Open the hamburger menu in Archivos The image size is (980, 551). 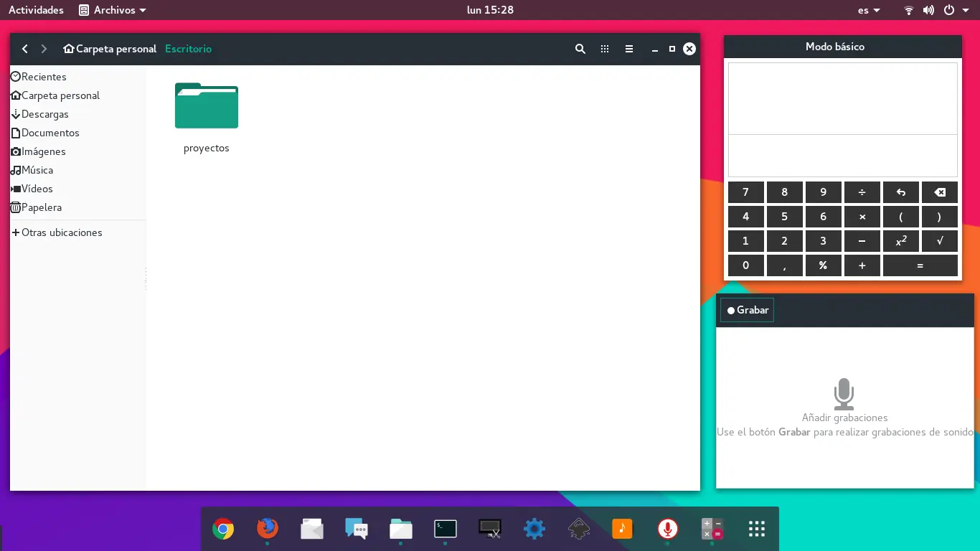pyautogui.click(x=629, y=49)
